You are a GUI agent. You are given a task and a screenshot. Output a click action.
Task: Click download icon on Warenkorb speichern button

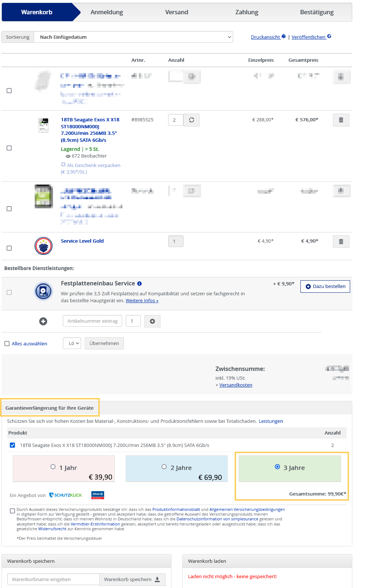point(157,580)
